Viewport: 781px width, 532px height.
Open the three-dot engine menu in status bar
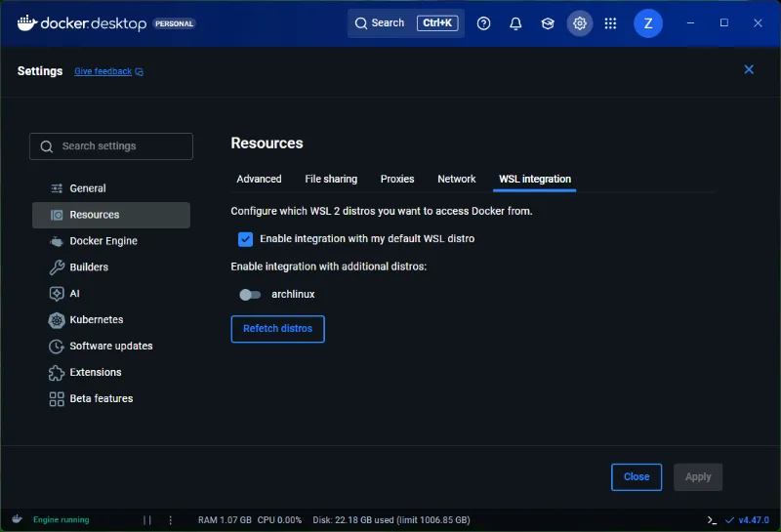click(x=171, y=520)
